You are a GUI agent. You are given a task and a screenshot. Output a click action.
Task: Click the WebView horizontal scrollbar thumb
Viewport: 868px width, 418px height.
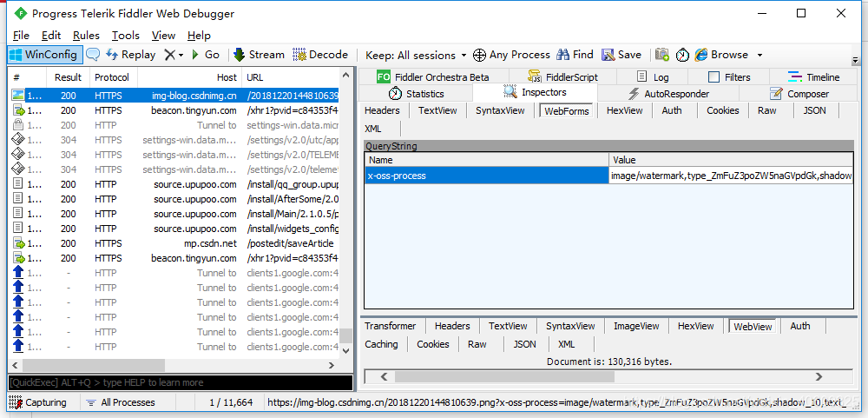pos(504,377)
